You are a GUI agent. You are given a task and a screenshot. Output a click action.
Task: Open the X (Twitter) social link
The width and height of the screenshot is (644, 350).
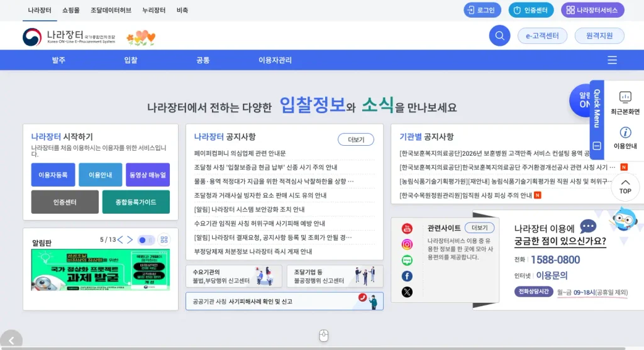pos(407,292)
